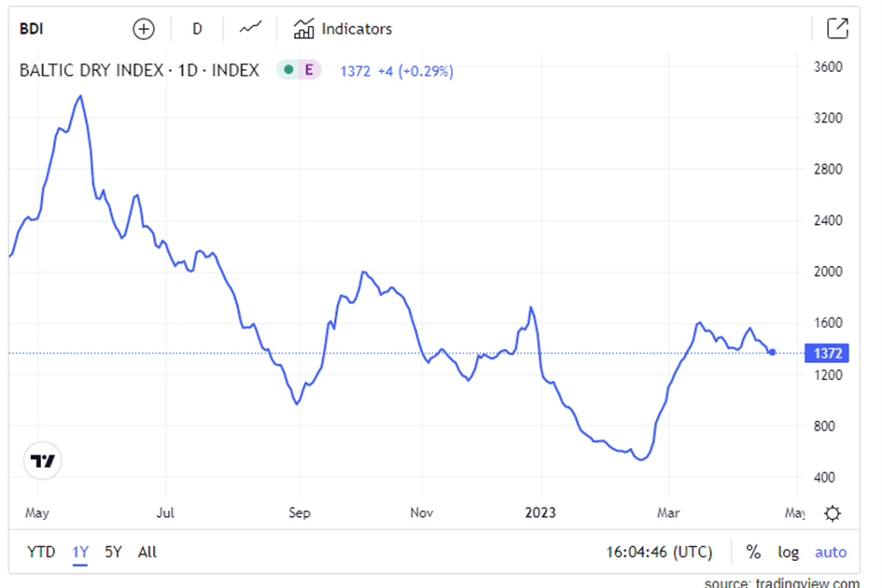Open the D interval dropdown
Viewport: 882px width, 588px height.
click(x=197, y=29)
